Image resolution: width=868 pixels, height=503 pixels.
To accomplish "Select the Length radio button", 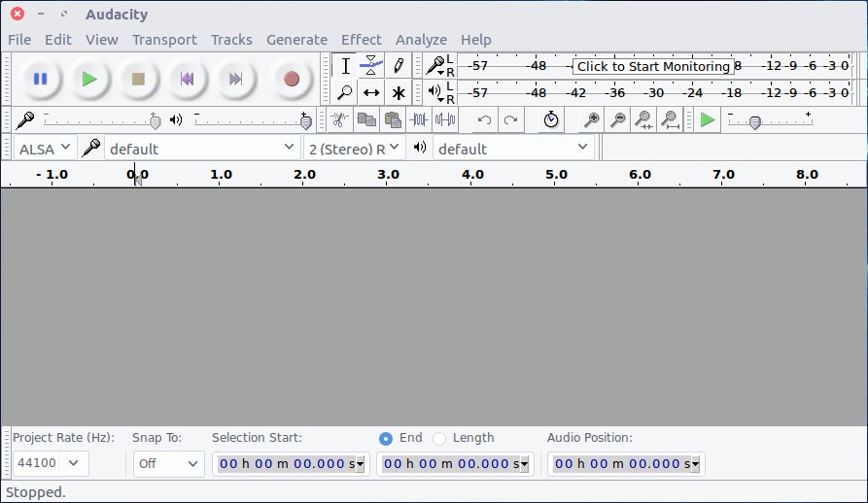I will (439, 438).
